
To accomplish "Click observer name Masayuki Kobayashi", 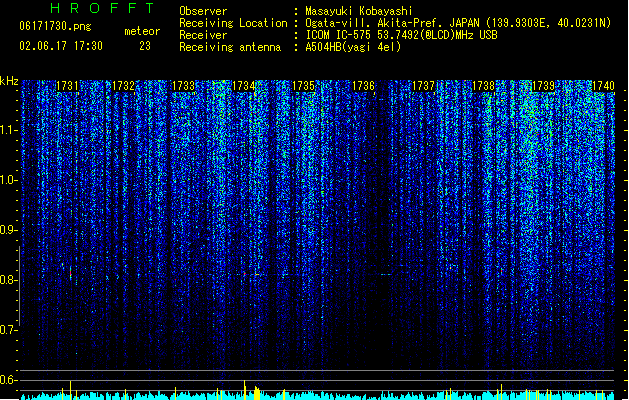I will 359,11.
